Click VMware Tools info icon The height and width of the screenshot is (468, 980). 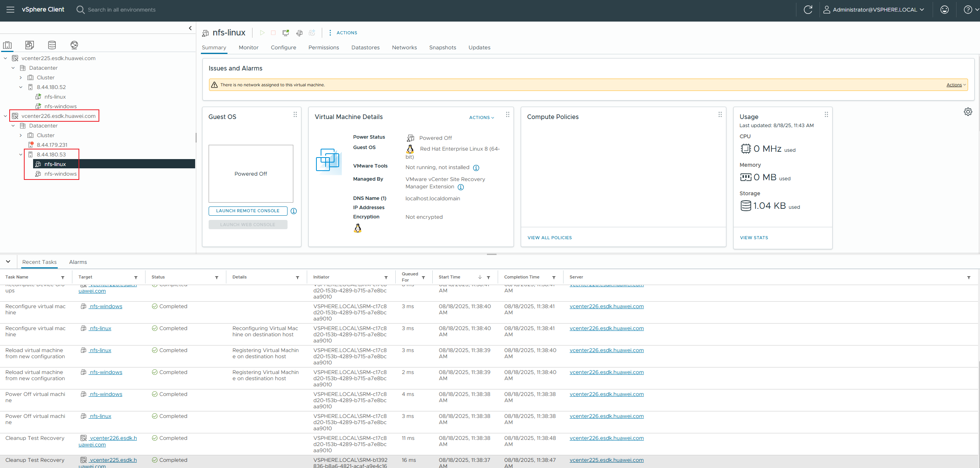pyautogui.click(x=476, y=168)
